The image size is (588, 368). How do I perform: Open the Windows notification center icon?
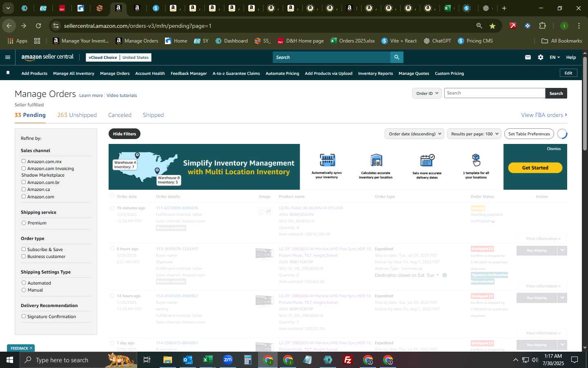[x=574, y=360]
